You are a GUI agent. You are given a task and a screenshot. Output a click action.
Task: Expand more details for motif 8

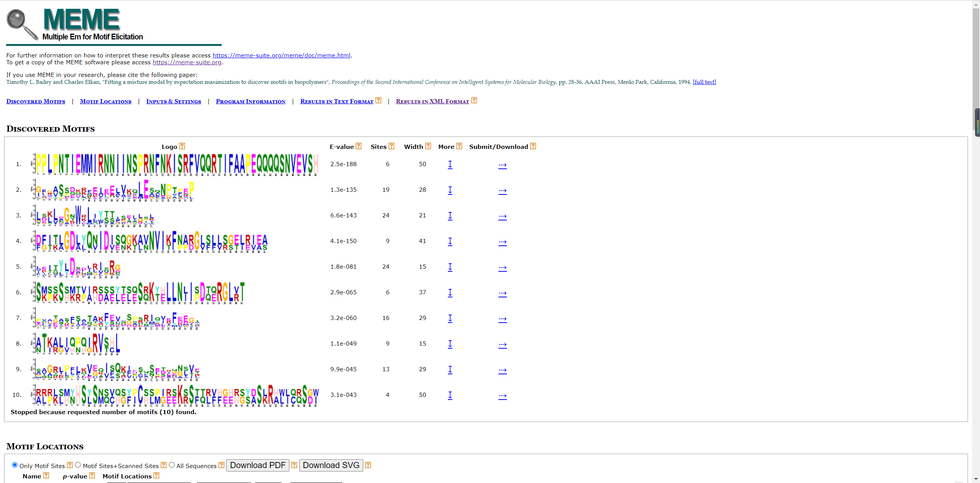point(450,344)
